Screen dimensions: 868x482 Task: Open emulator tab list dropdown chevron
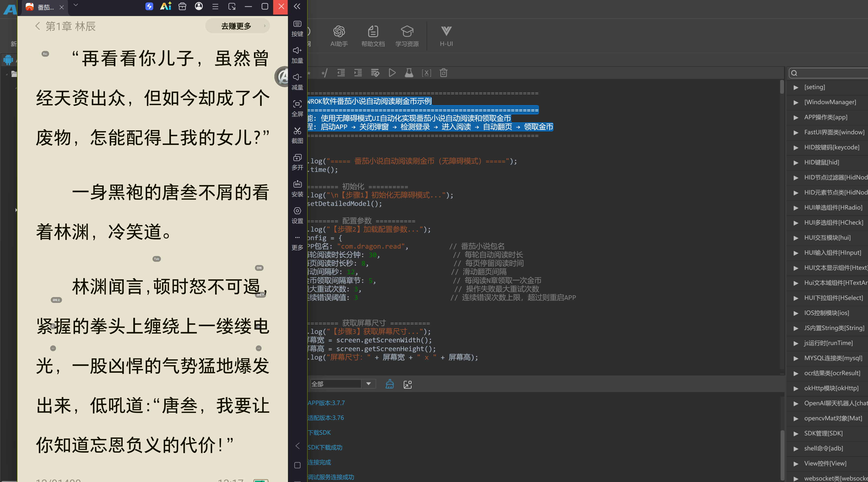(76, 5)
